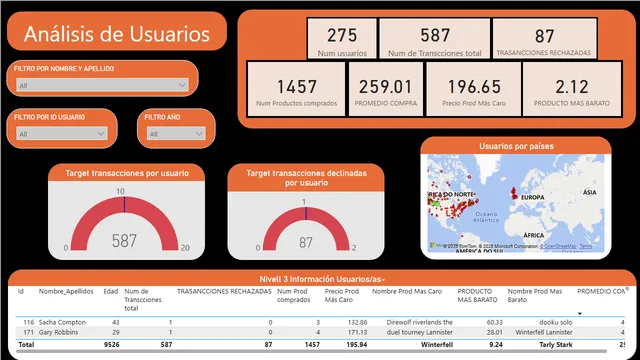Click the cheapest price cell 28.01
The height and width of the screenshot is (360, 640).
495,332
